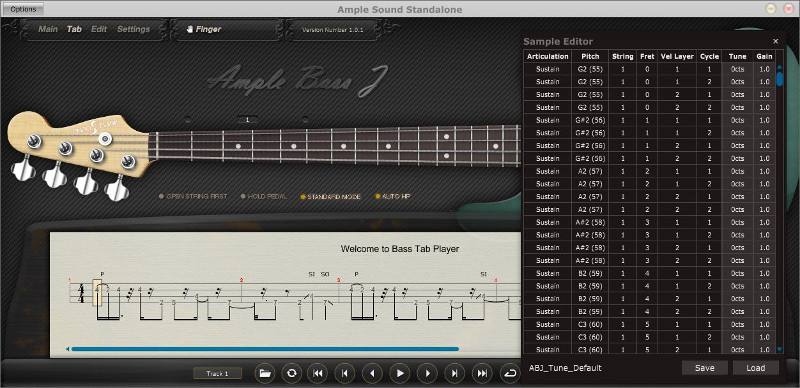
Task: Go to the next bar
Action: click(x=454, y=373)
